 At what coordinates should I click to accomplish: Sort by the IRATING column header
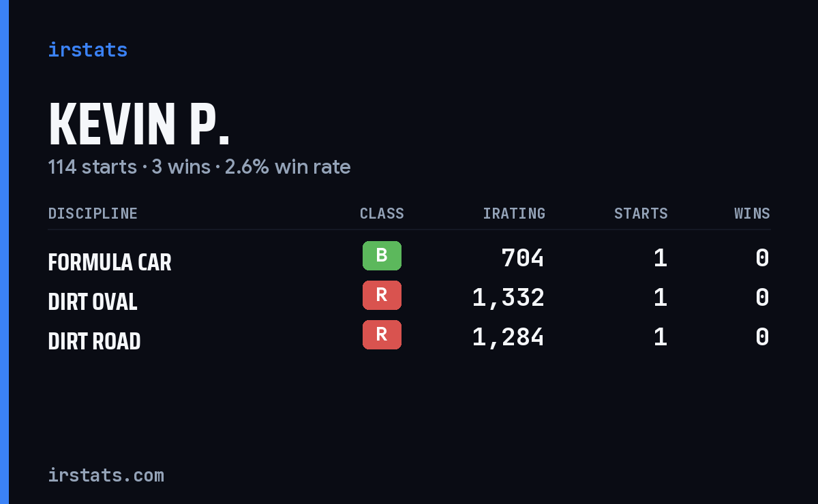(514, 213)
